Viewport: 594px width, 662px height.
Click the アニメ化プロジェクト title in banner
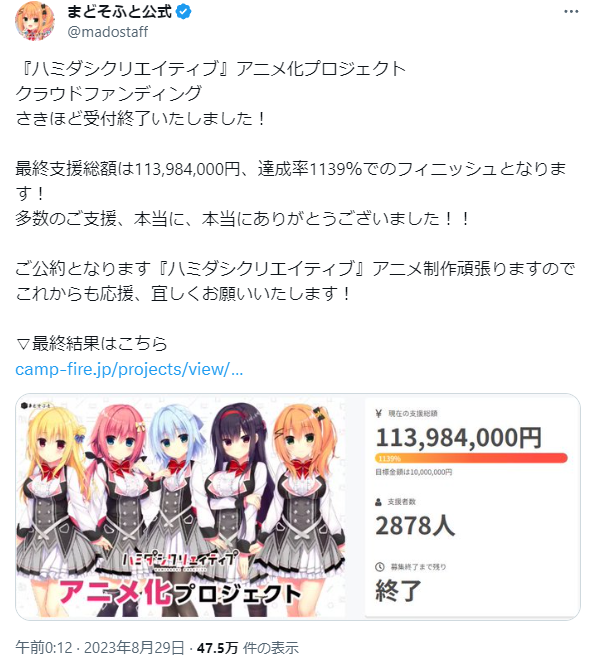tap(179, 593)
